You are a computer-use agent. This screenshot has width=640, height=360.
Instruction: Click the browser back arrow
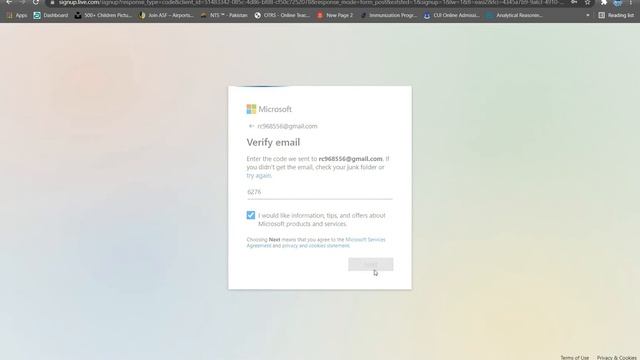pyautogui.click(x=9, y=2)
